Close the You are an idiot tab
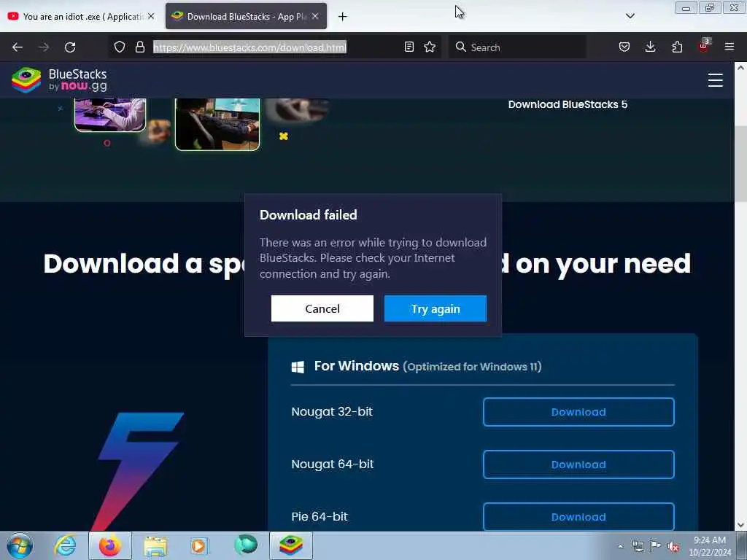Viewport: 747px width, 560px height. point(151,16)
